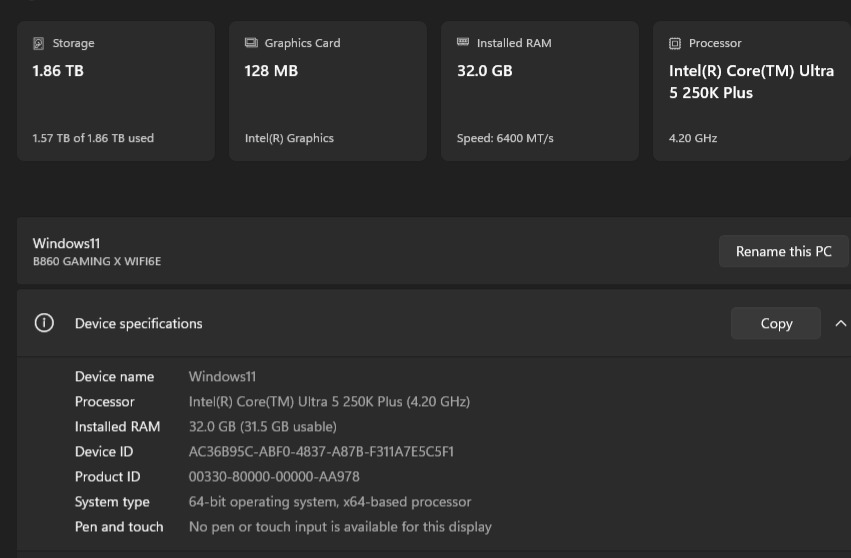Screen dimensions: 851x558
Task: Select the Device specifications header row
Action: 434,323
